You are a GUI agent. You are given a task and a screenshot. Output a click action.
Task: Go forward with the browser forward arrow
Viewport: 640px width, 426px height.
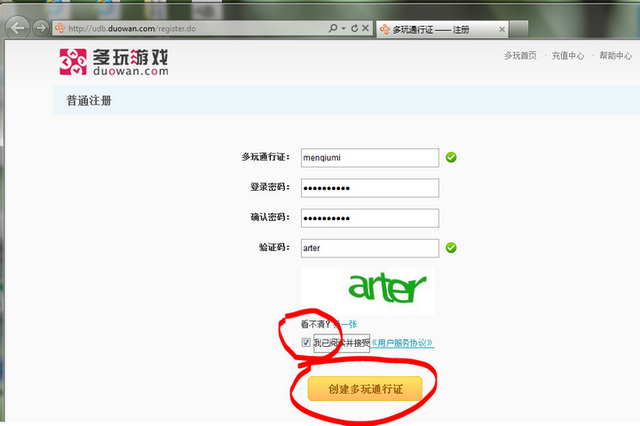tap(40, 28)
